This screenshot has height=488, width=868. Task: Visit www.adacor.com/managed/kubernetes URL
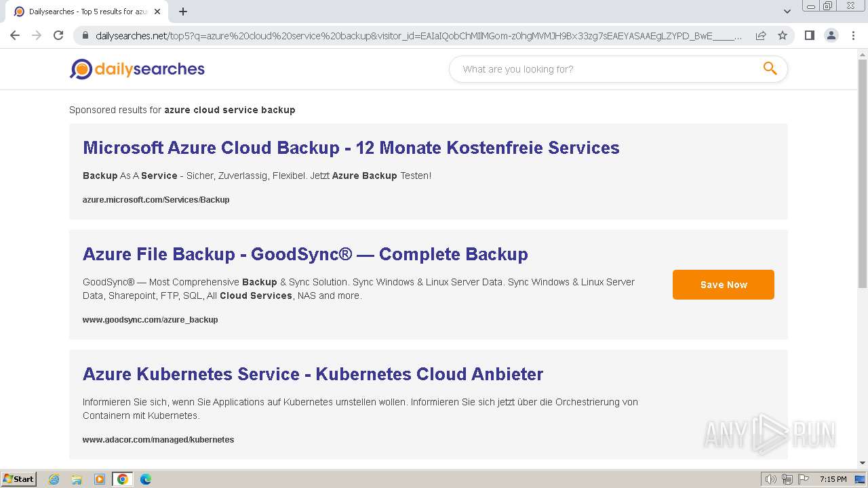click(x=158, y=440)
